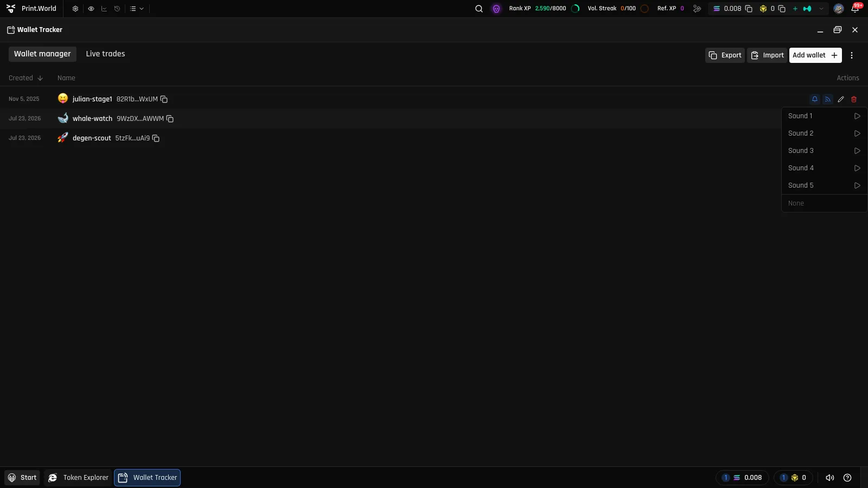Switch to the Wallet manager tab
Screen dimensions: 868x488
(42, 54)
